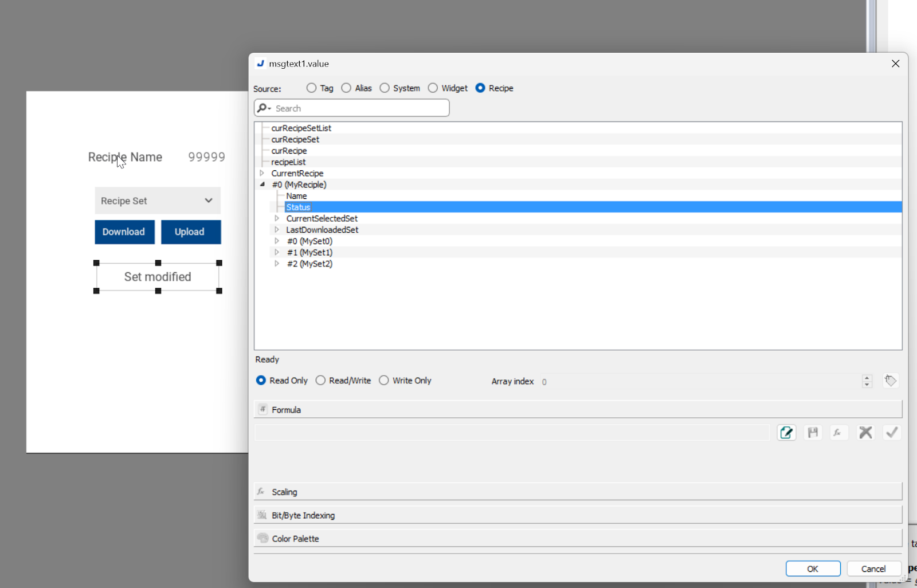Click the empty formula text field
This screenshot has height=588, width=917.
click(x=511, y=433)
